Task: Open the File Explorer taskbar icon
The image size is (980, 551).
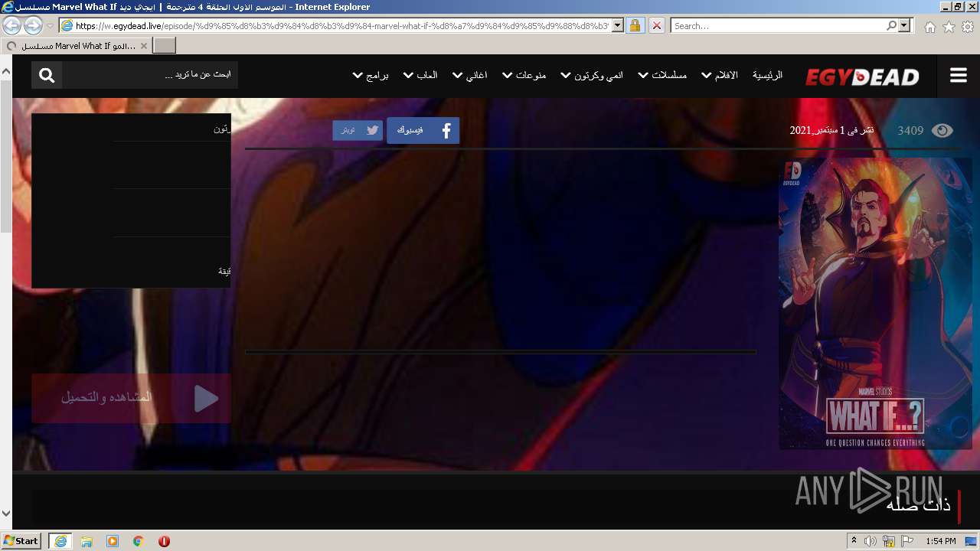Action: pyautogui.click(x=87, y=541)
